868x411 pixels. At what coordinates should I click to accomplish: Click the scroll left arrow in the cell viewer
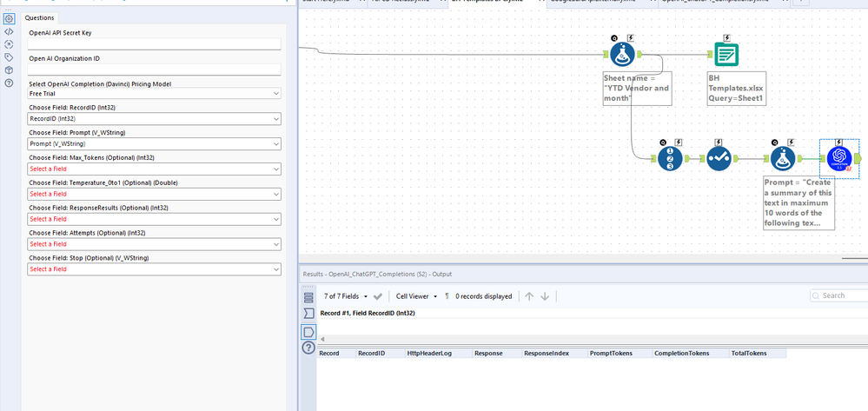(322, 339)
